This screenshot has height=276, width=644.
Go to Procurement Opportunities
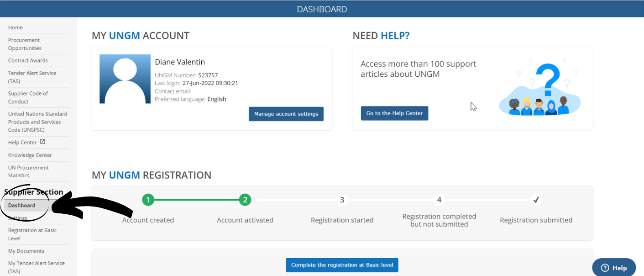click(x=25, y=44)
